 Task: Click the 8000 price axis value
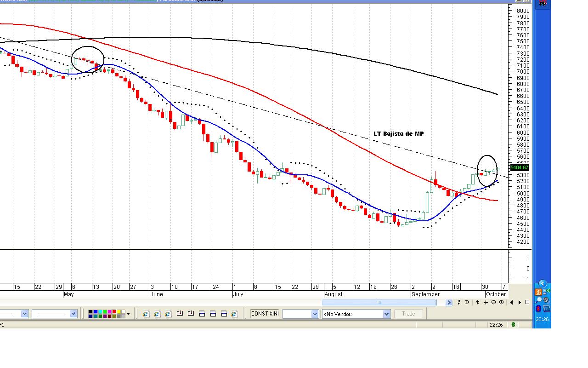pyautogui.click(x=523, y=11)
